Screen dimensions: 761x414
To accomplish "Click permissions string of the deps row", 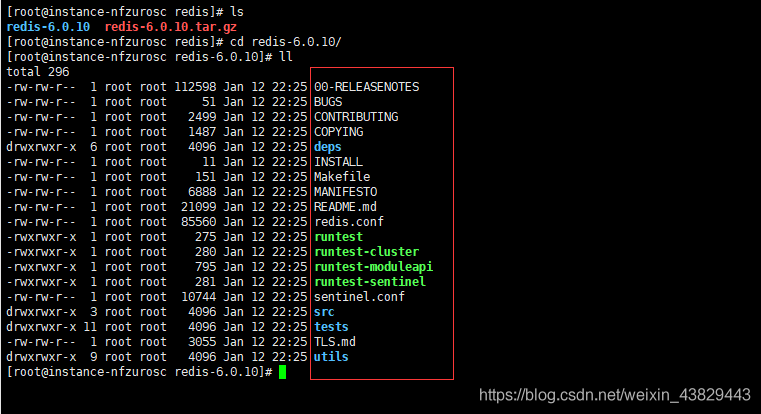I will [41, 147].
